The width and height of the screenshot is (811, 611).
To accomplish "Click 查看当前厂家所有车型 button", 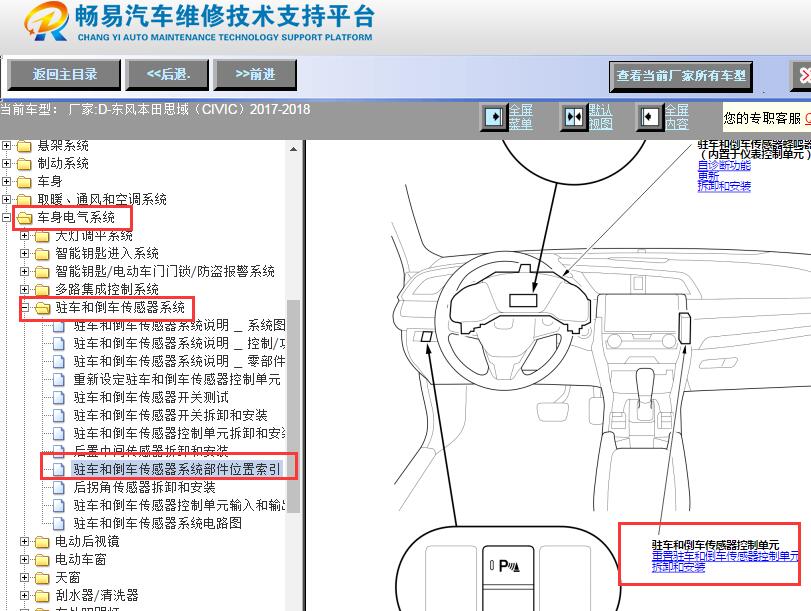I will [x=681, y=77].
